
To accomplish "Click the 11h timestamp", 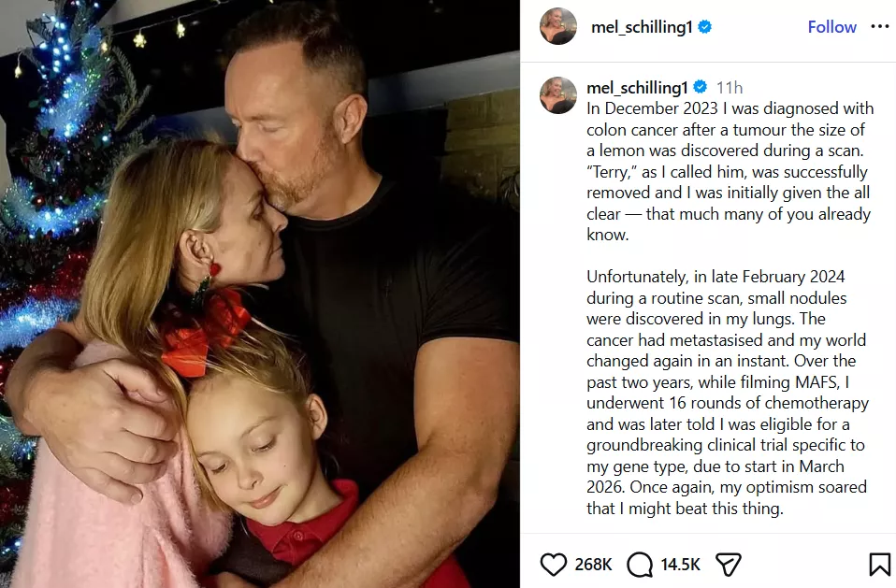I will [x=730, y=87].
